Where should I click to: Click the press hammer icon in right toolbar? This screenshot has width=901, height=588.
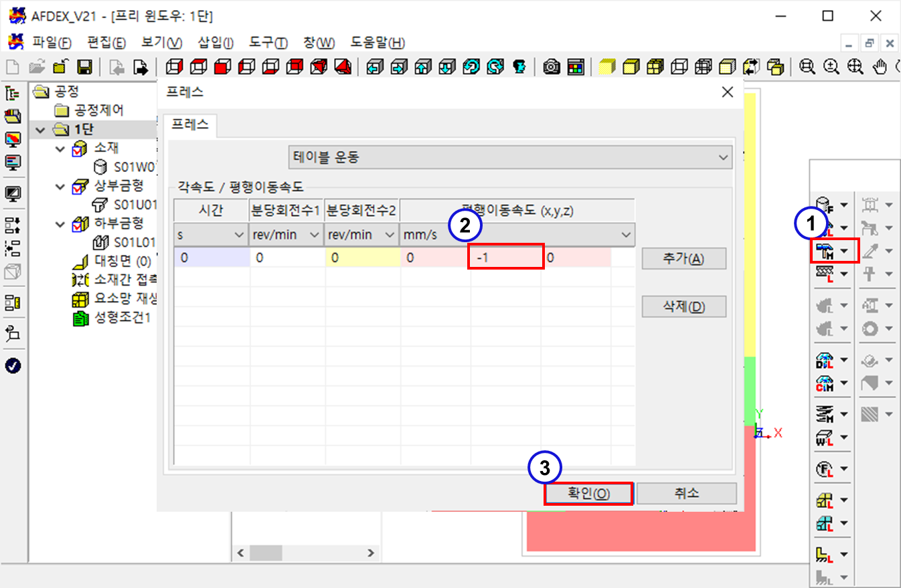(825, 251)
